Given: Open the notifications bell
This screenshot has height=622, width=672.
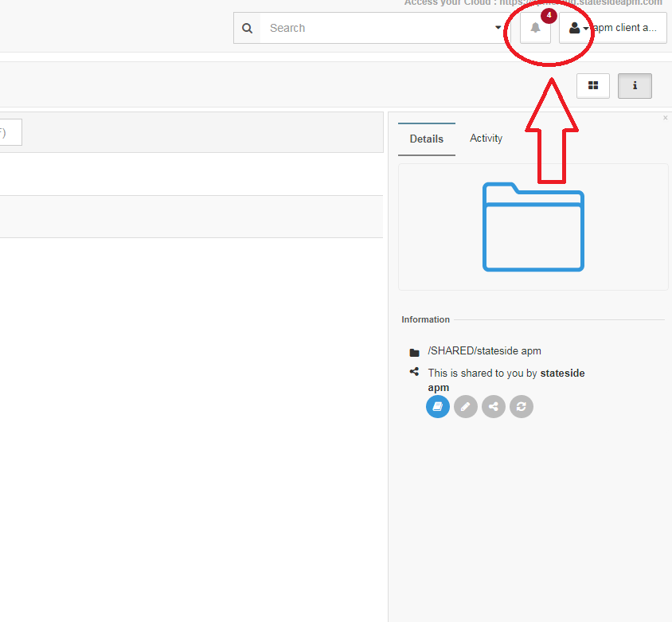Looking at the screenshot, I should point(535,28).
